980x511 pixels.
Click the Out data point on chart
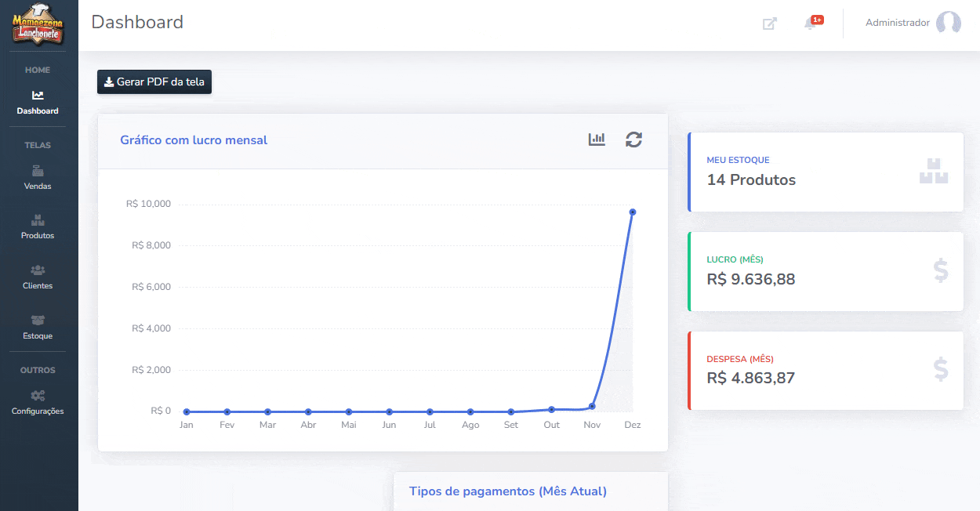pos(552,409)
